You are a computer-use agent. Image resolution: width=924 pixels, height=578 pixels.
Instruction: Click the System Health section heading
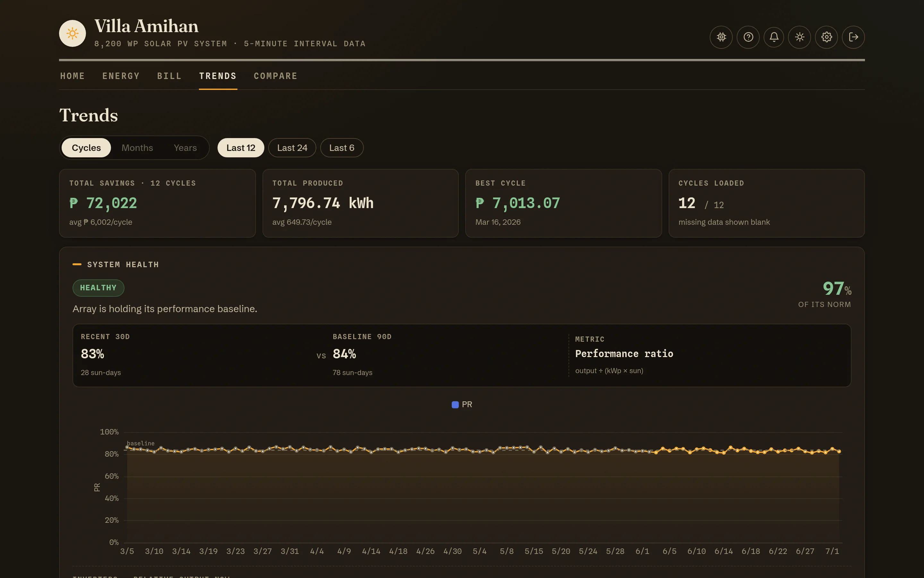(x=123, y=265)
